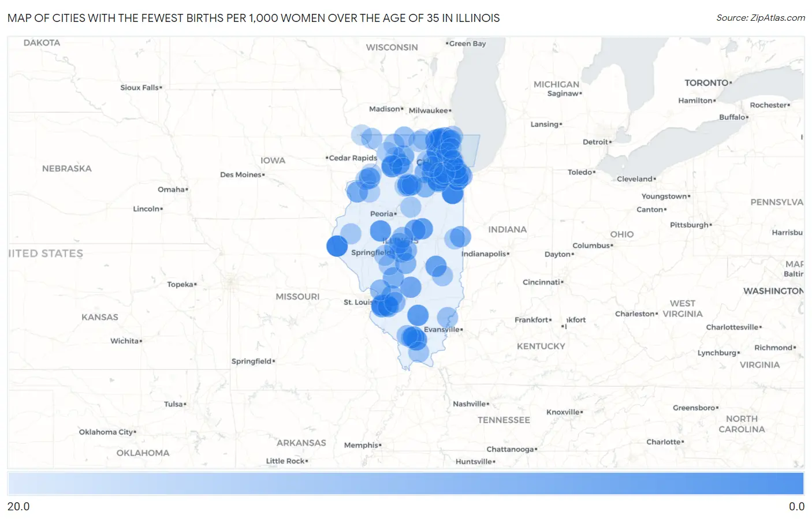The width and height of the screenshot is (812, 519).
Task: Click the Cedar Rapids city label
Action: [353, 158]
